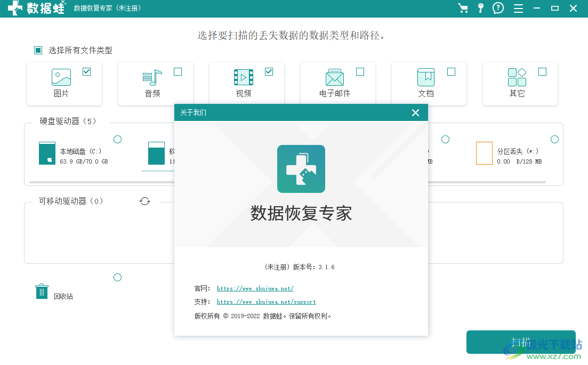
Task: Select the radio button left of 分区丢失
Action: coord(445,140)
